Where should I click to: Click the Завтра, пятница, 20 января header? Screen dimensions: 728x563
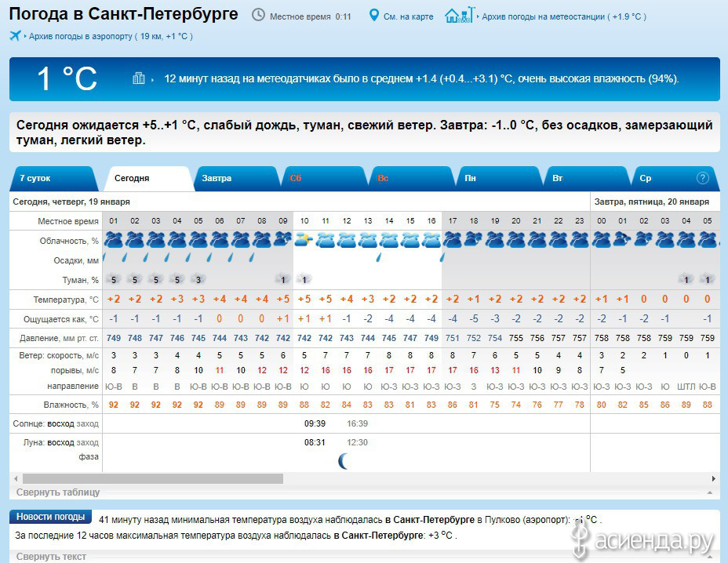651,202
